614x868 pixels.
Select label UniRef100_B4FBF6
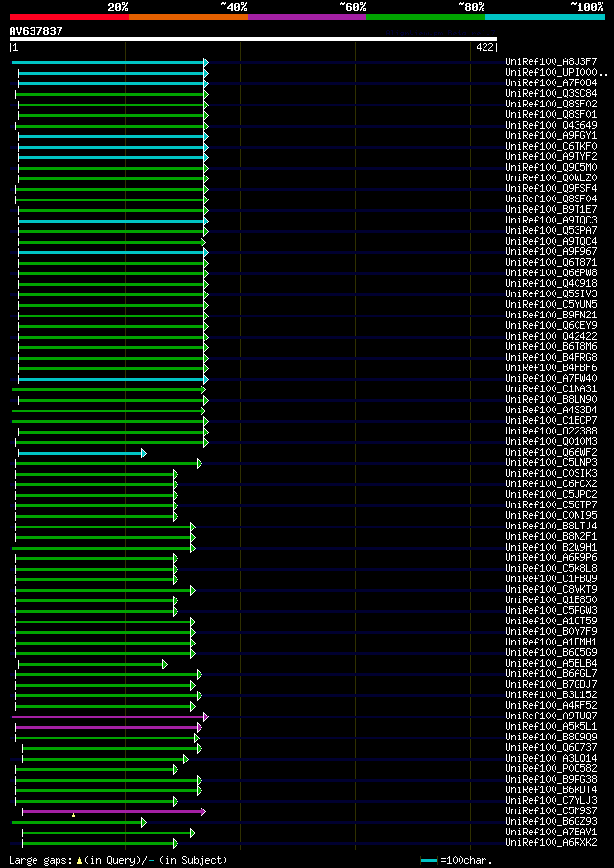(551, 367)
